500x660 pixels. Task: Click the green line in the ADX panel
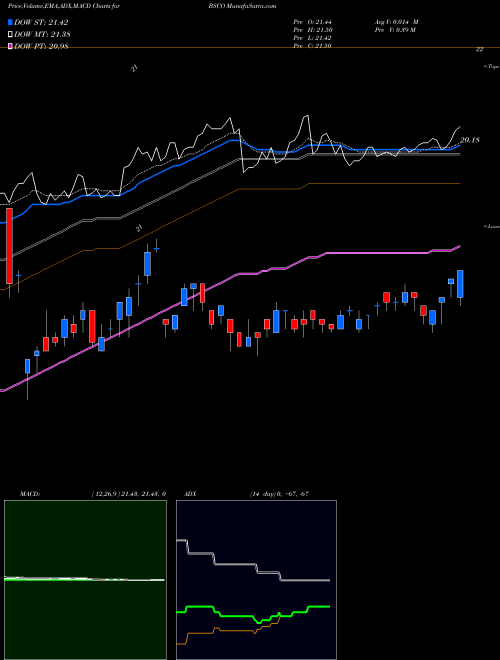click(253, 616)
